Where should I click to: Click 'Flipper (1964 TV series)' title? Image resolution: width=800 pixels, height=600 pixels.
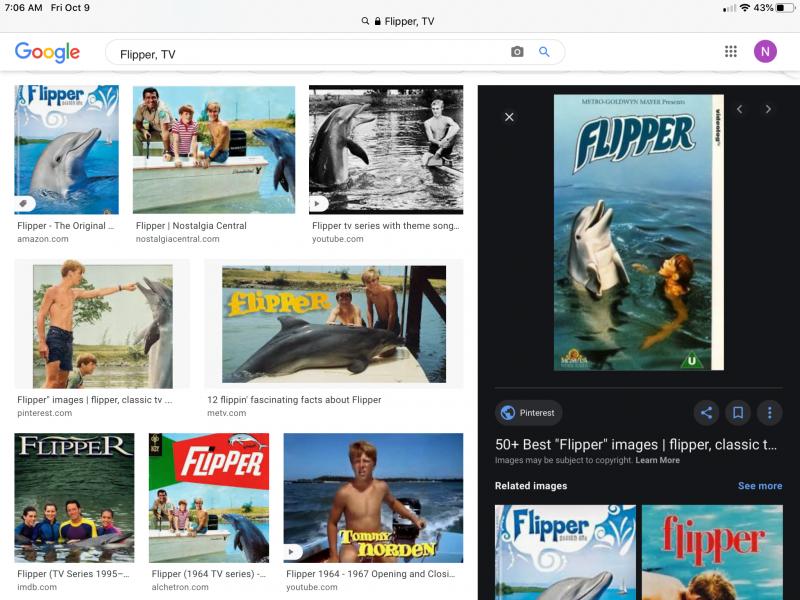coord(209,574)
